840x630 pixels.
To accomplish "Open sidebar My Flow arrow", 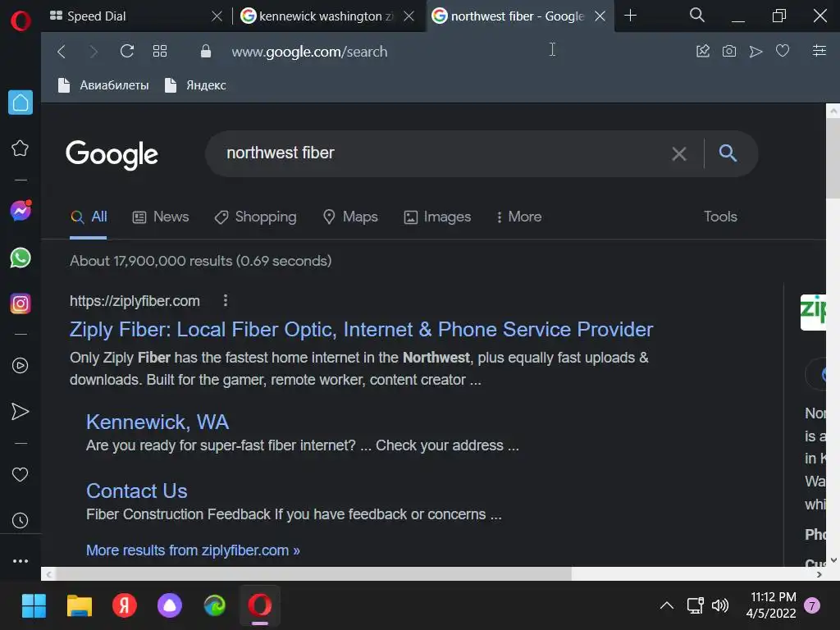I will click(21, 412).
